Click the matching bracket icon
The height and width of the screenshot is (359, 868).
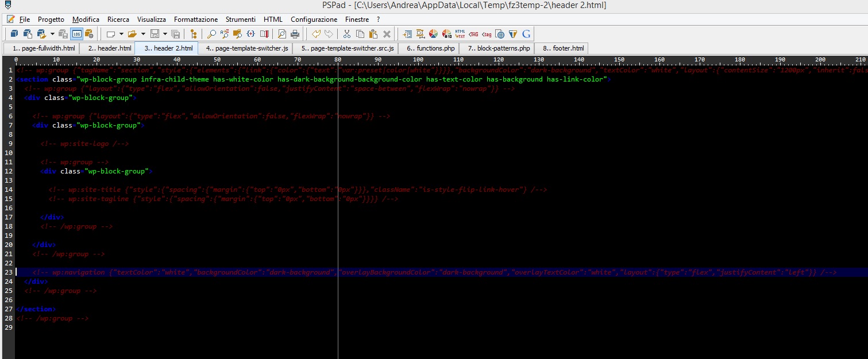pos(250,34)
